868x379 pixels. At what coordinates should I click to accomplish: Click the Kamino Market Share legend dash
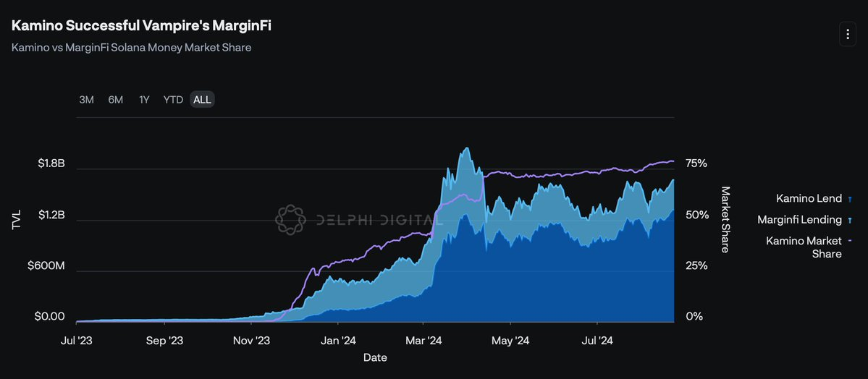849,241
